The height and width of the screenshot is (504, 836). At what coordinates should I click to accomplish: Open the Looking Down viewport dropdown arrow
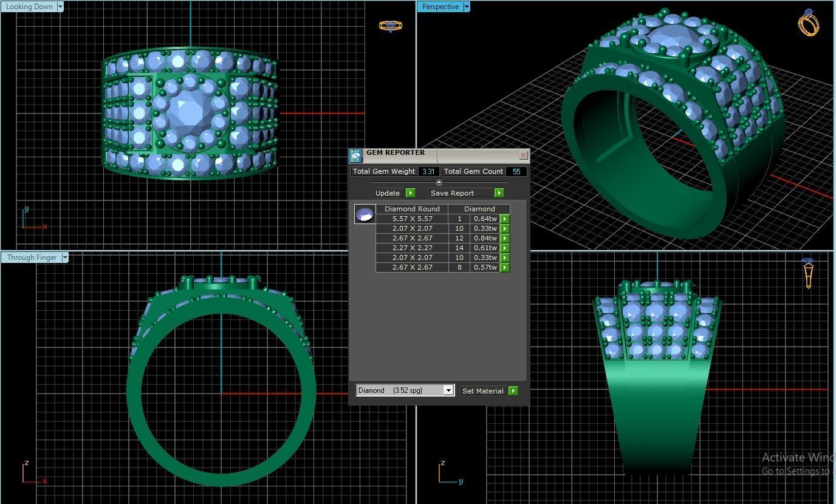click(x=60, y=7)
